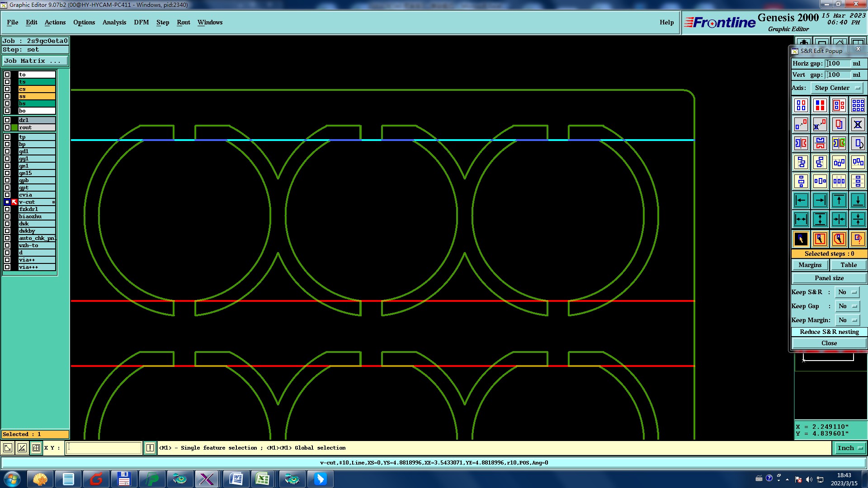868x488 pixels.
Task: Open the Analysis menu
Action: tap(114, 22)
